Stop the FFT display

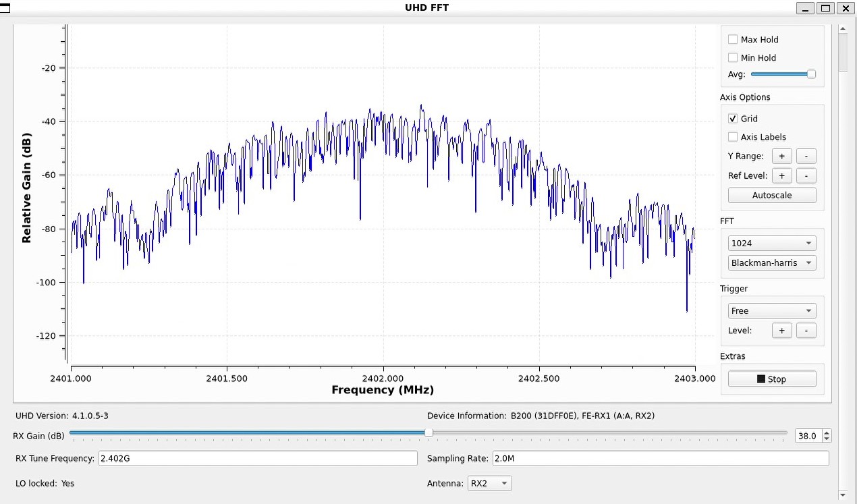(772, 379)
